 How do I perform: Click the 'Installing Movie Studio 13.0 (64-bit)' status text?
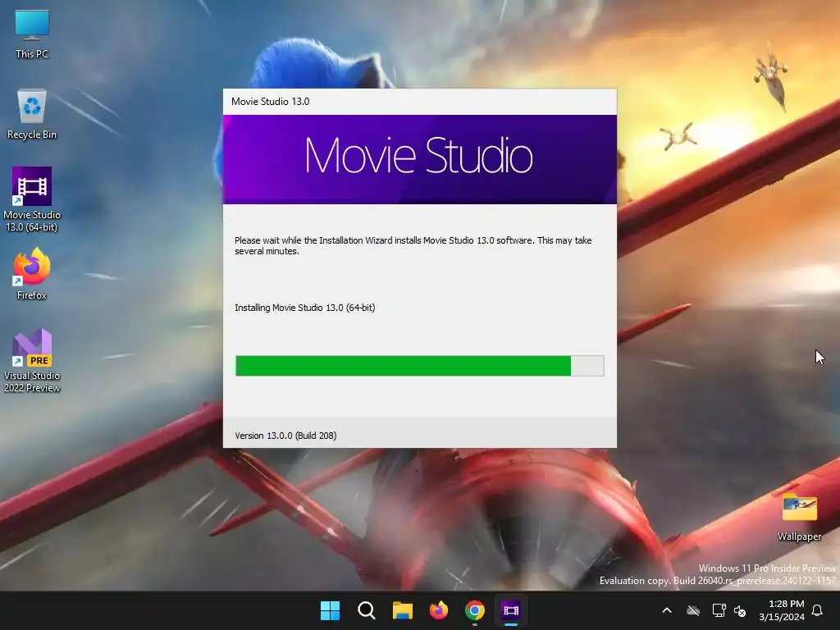click(305, 308)
